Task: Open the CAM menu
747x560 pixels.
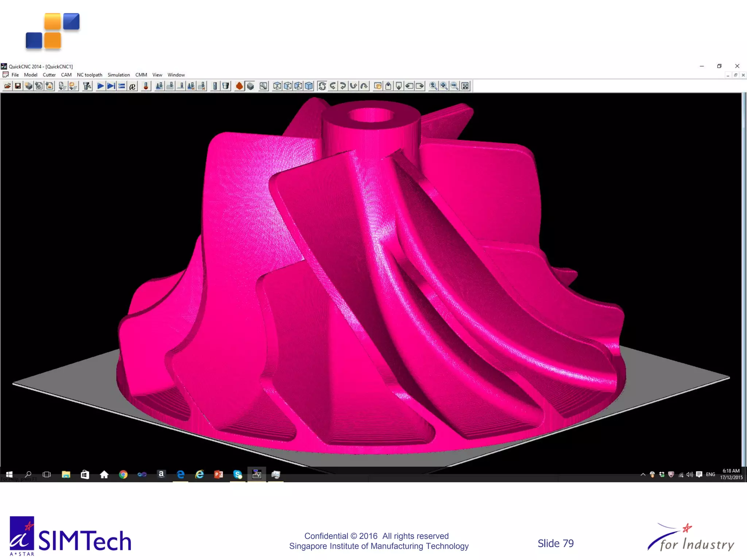Action: pyautogui.click(x=66, y=75)
